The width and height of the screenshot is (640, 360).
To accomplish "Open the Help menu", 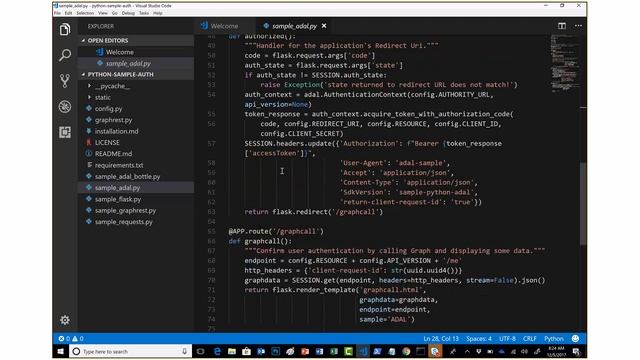I will 158,13.
